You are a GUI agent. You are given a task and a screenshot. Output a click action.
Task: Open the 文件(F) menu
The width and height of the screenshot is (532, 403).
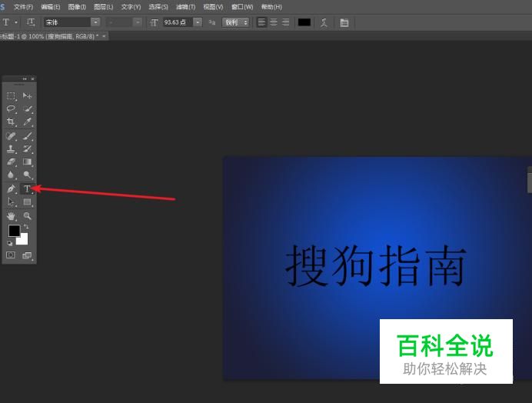point(23,7)
